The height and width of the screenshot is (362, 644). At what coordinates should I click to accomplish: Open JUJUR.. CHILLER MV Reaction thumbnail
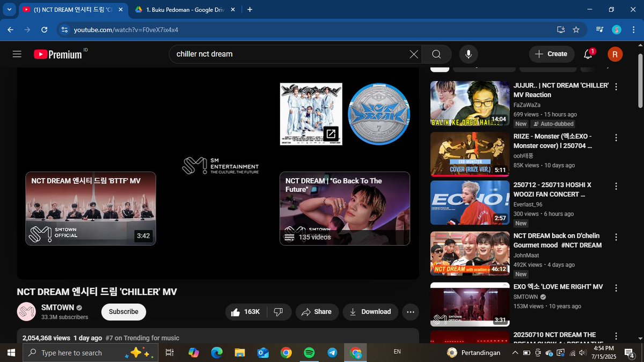470,104
